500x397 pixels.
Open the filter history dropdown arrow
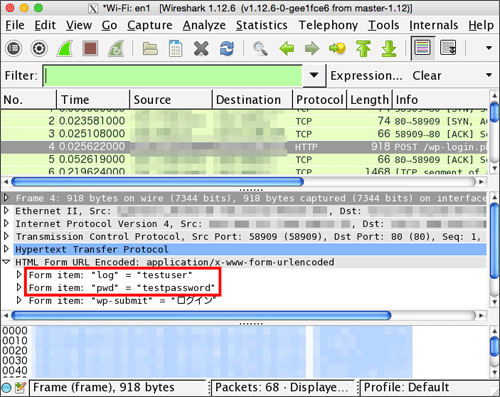click(x=314, y=75)
